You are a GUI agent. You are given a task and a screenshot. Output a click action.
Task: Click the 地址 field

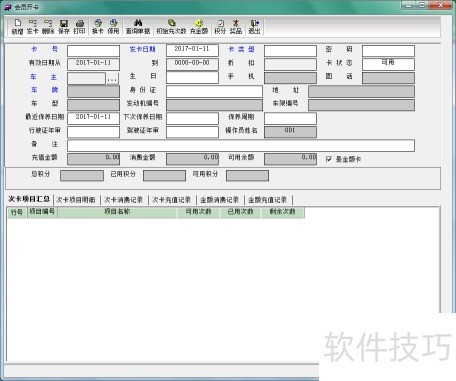pos(361,91)
